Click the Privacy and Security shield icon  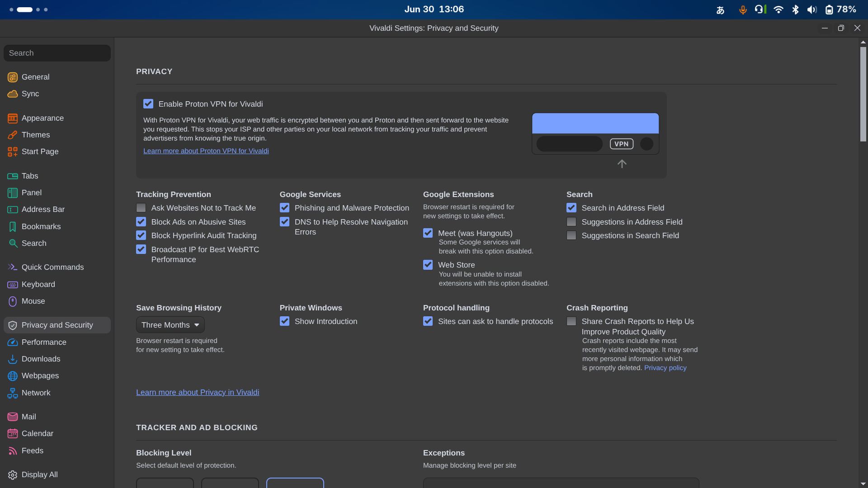pyautogui.click(x=13, y=325)
